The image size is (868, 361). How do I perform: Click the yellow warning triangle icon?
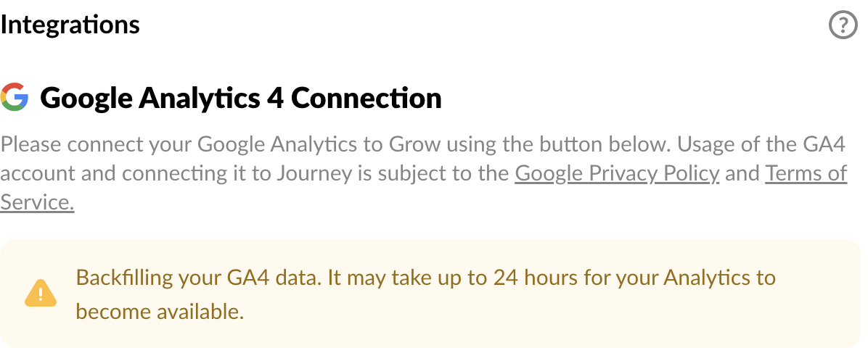(41, 294)
